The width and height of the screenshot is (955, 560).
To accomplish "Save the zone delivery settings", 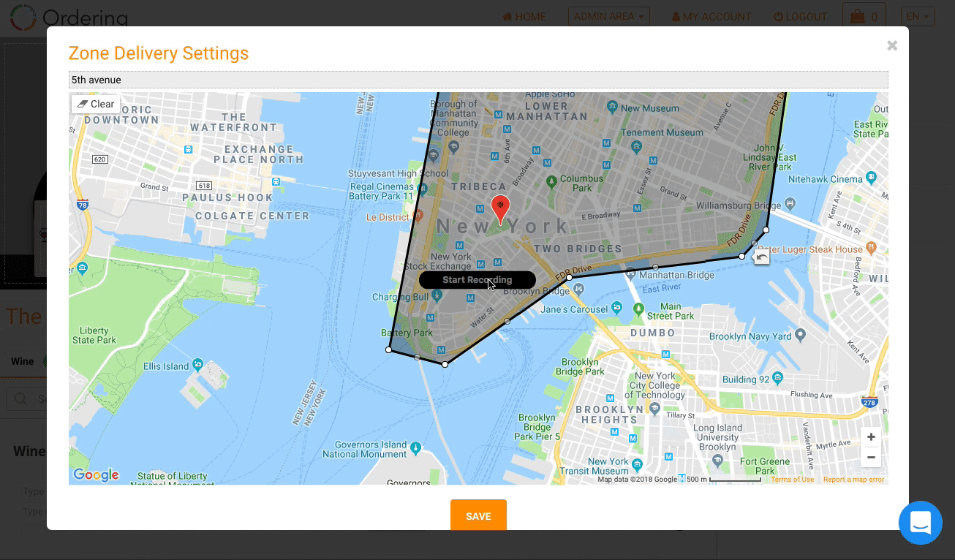I will [x=478, y=515].
